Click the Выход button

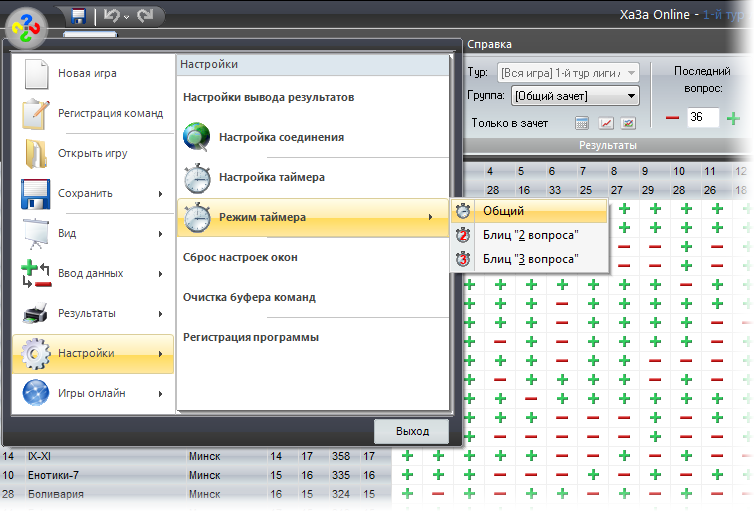412,431
